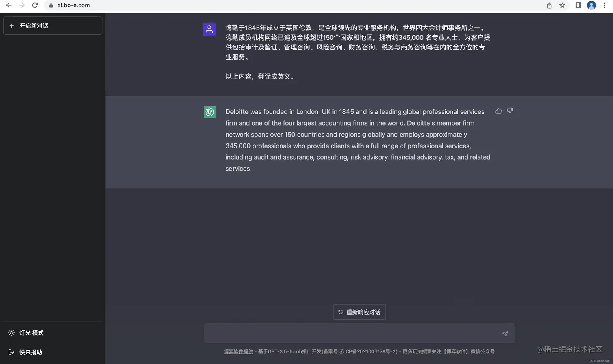This screenshot has height=364, width=613.
Task: Click the plus icon beside 开启新对话
Action: click(x=12, y=26)
